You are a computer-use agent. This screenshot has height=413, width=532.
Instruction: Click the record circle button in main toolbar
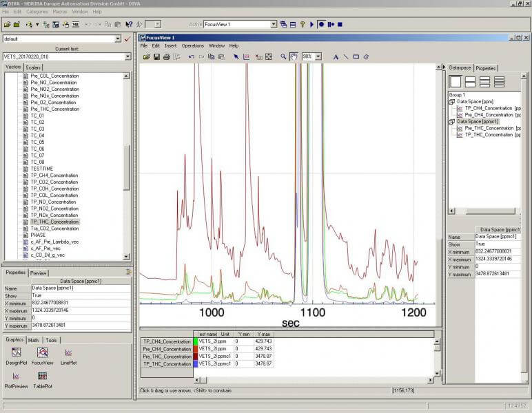321,24
